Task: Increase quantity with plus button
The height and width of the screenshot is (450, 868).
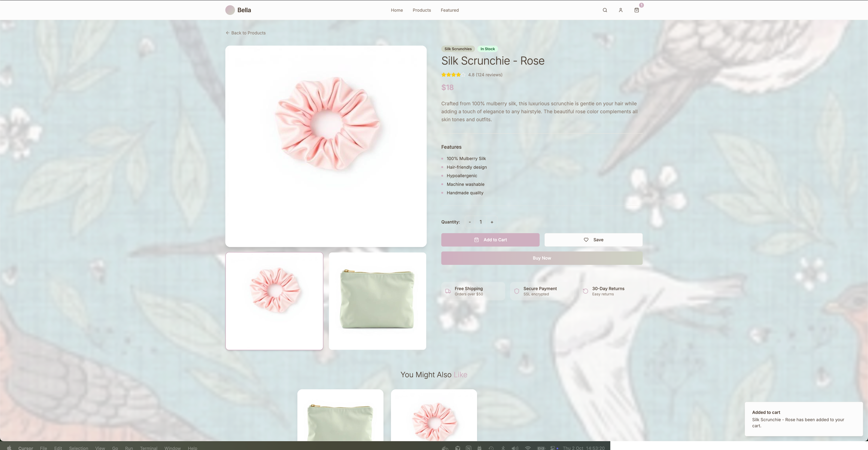Action: (492, 222)
